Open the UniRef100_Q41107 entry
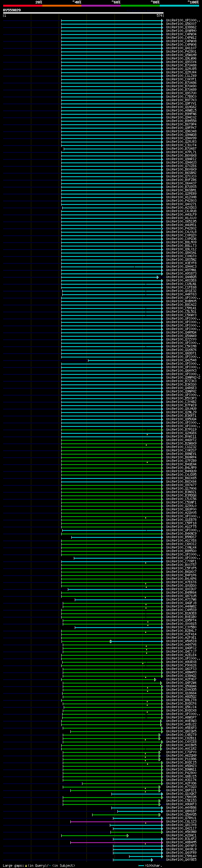Image resolution: width=202 pixels, height=868 pixels. 181,48
